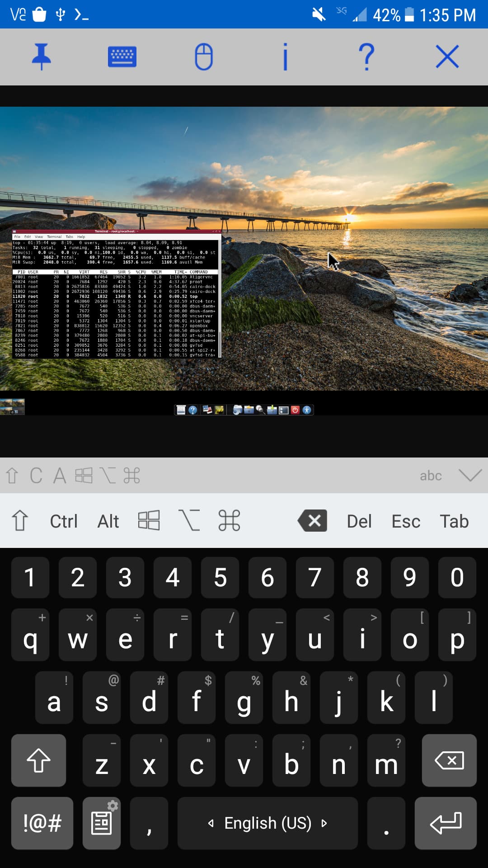The height and width of the screenshot is (868, 488).
Task: Collapse the extra keys bar with the chevron
Action: click(x=470, y=475)
